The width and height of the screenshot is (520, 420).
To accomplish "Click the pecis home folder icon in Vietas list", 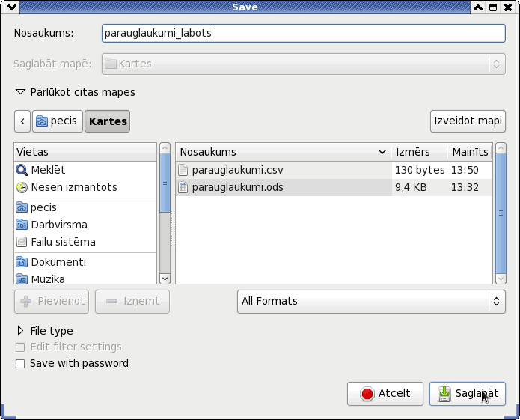I will (x=22, y=207).
